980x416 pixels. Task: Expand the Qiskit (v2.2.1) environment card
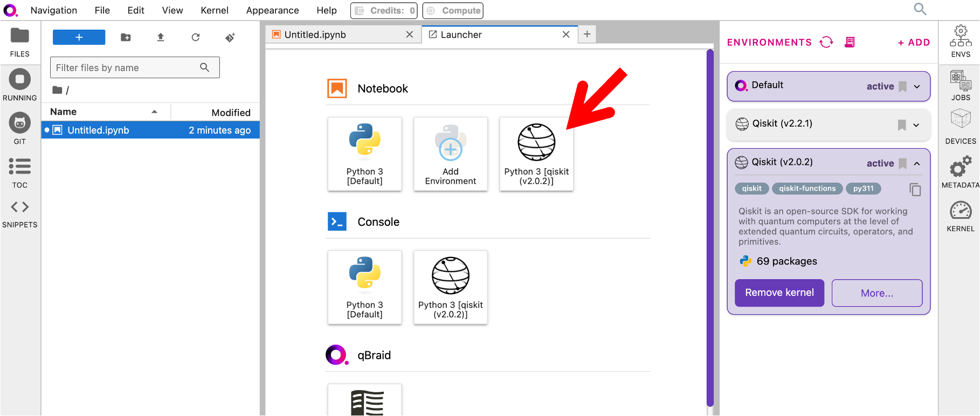pos(916,125)
